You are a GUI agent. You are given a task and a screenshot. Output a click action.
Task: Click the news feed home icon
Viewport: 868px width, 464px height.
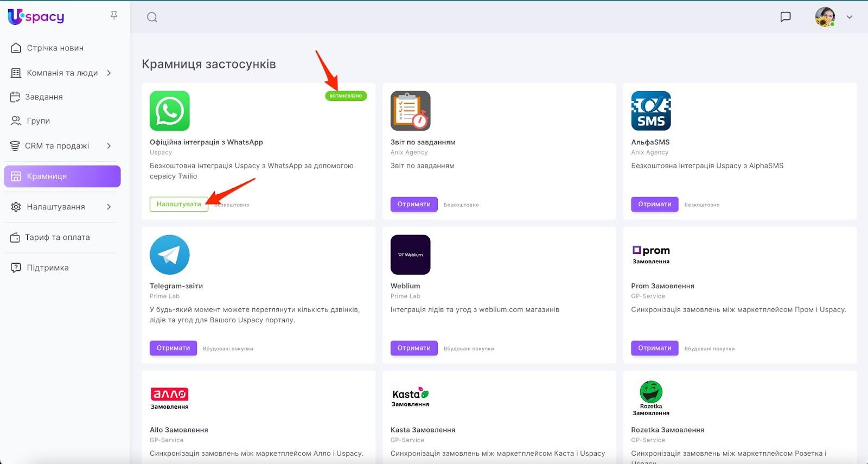coord(16,48)
